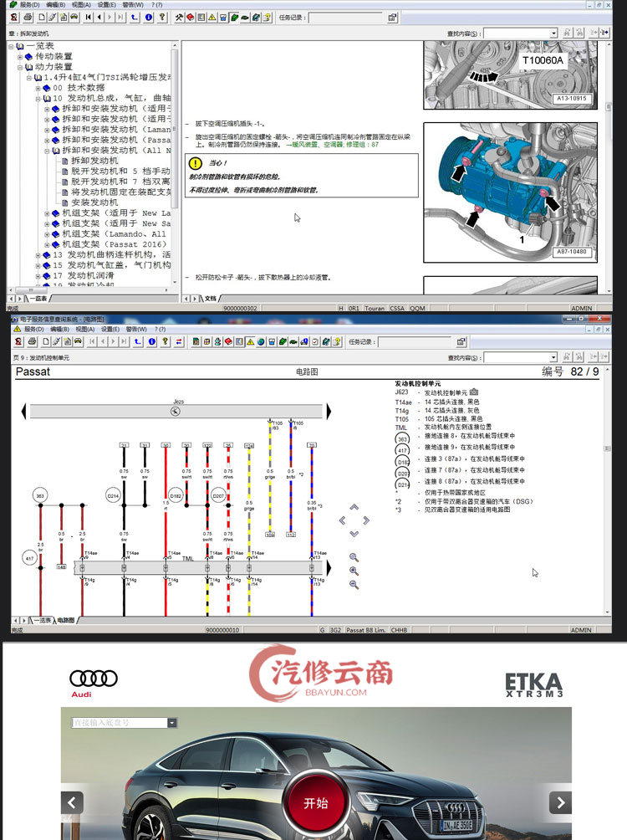Screen dimensions: 627x840
Task: Click the print icon in the top window toolbar
Action: click(28, 17)
